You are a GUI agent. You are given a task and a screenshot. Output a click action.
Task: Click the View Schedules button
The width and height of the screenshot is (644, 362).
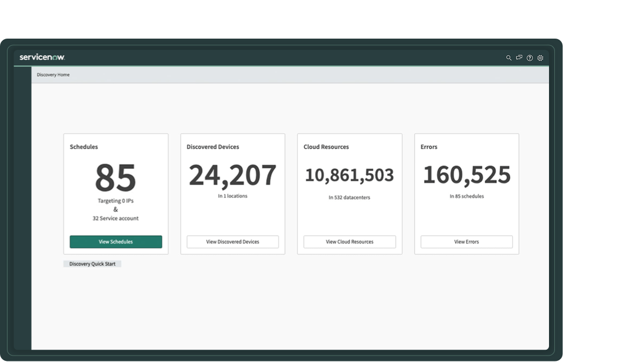click(x=115, y=241)
